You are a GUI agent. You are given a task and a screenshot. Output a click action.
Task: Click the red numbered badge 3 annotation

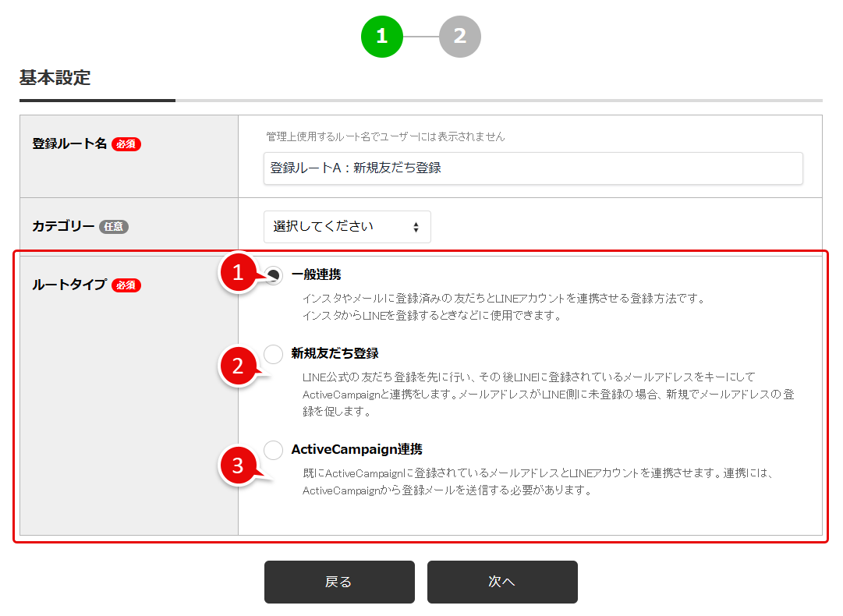(x=239, y=466)
